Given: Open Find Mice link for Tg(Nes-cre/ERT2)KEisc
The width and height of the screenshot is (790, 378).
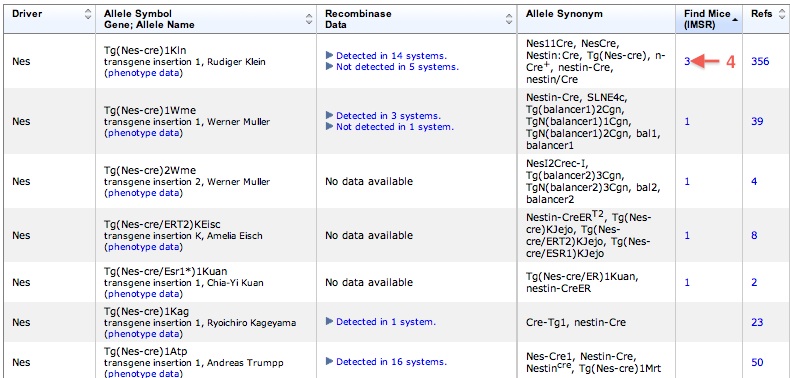Looking at the screenshot, I should 687,235.
